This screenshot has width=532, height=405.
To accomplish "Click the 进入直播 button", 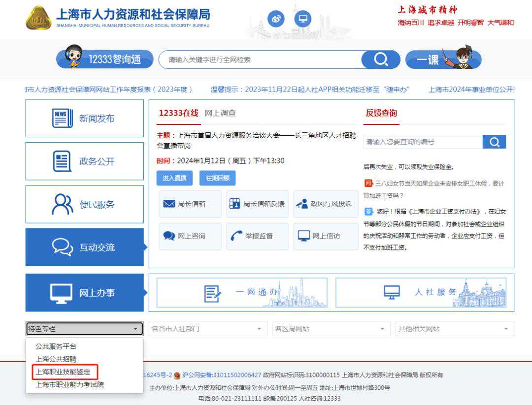I will coord(175,178).
